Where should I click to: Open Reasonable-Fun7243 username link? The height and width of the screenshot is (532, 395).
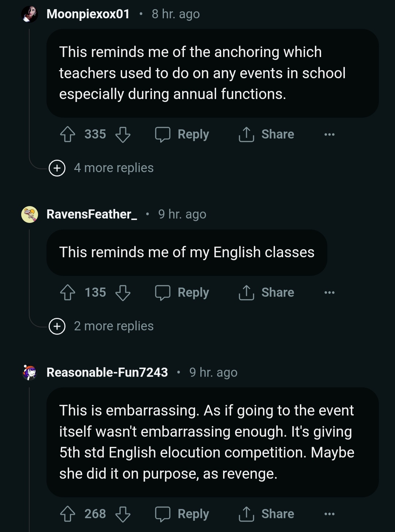(x=107, y=372)
